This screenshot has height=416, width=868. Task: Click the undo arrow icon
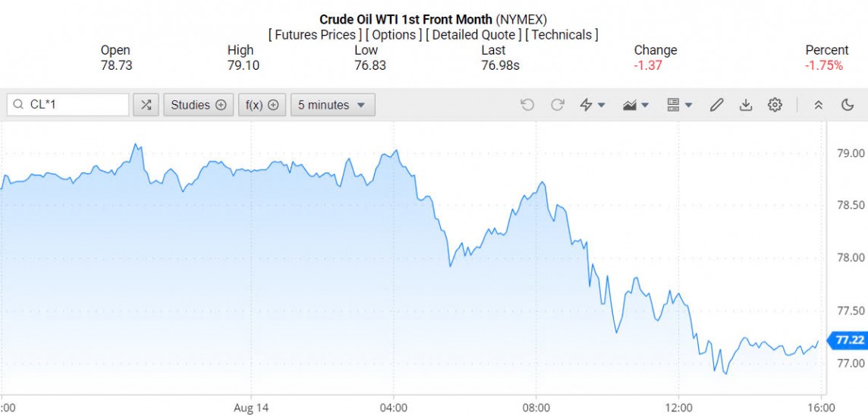527,105
